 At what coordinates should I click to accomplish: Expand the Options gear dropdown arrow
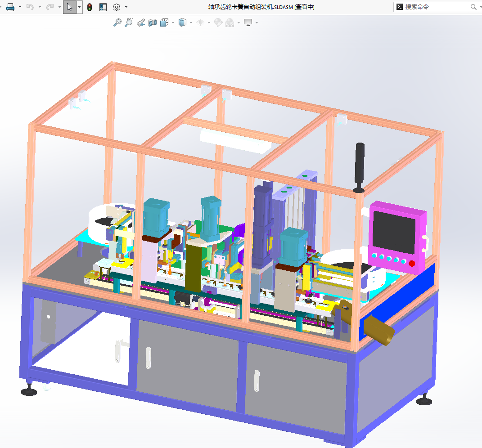pyautogui.click(x=126, y=7)
